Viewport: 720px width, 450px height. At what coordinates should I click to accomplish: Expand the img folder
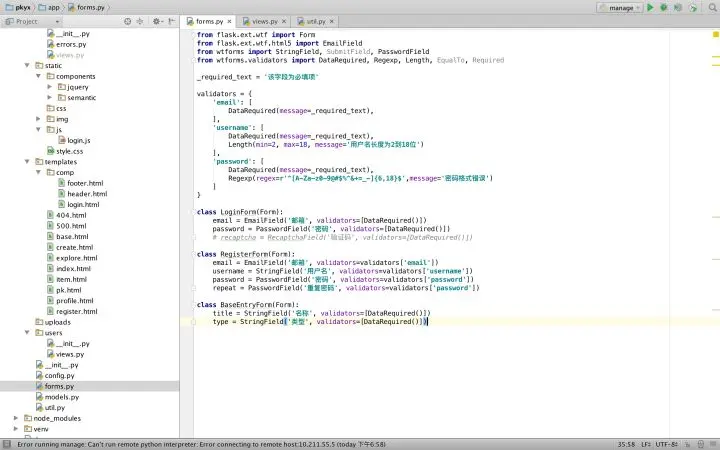(x=39, y=119)
